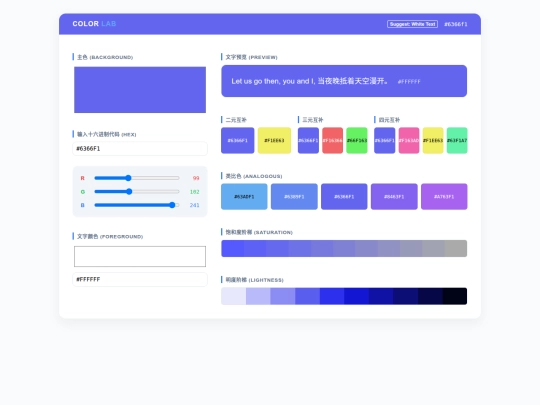Viewport: 540px width, 405px height.
Task: Click the HEX input field showing #6366F1
Action: tap(140, 148)
